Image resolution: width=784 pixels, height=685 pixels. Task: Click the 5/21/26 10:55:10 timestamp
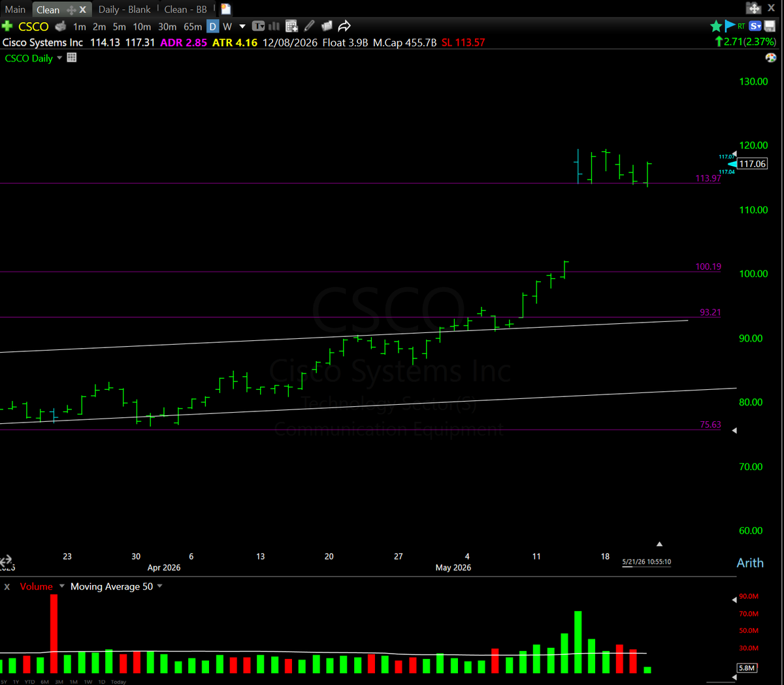tap(646, 562)
